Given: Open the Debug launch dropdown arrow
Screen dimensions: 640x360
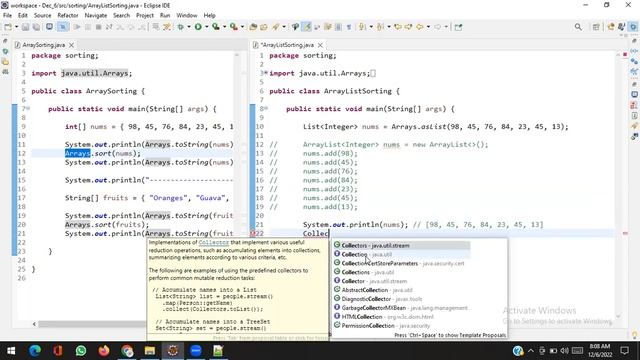Looking at the screenshot, I should coord(189,27).
